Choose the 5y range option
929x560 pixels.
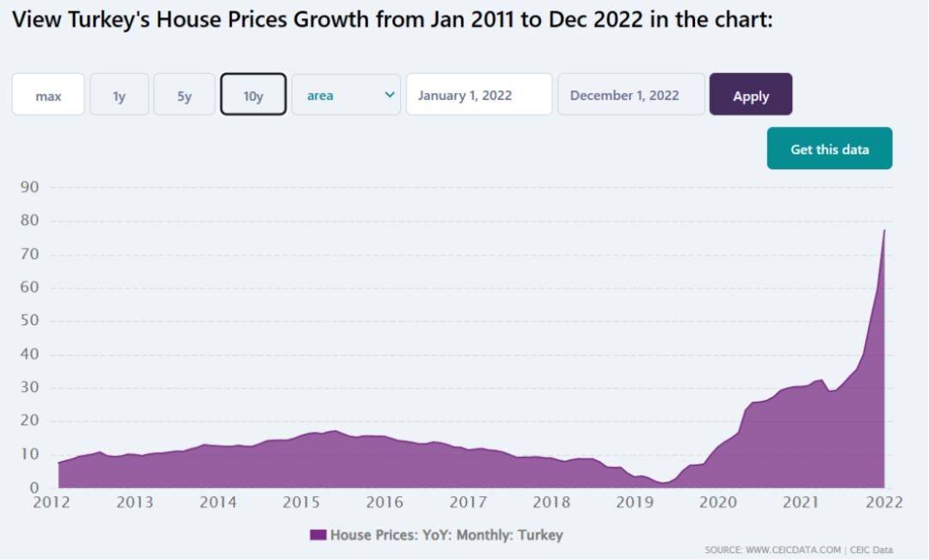point(184,95)
